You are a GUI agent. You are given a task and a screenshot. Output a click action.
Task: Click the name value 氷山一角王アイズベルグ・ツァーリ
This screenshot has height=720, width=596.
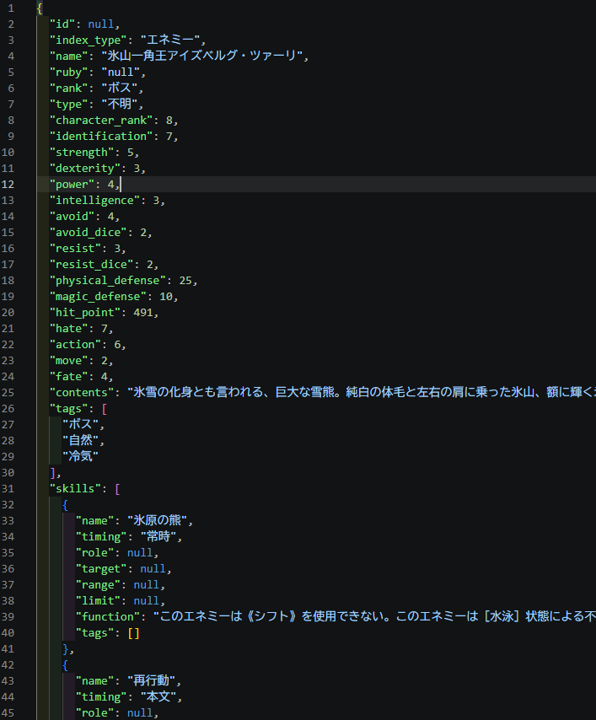[x=202, y=56]
